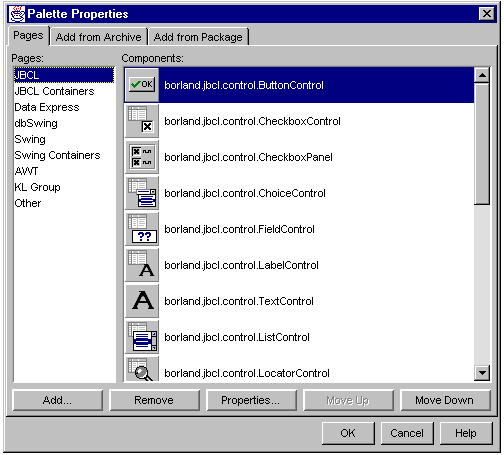This screenshot has width=504, height=455.
Task: Click the TextControl large A icon
Action: (142, 301)
